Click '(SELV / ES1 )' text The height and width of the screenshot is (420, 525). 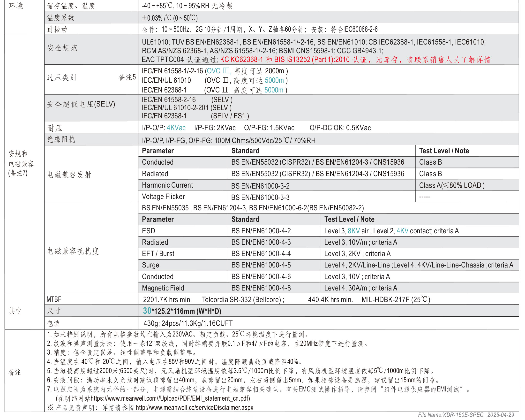[x=230, y=116]
